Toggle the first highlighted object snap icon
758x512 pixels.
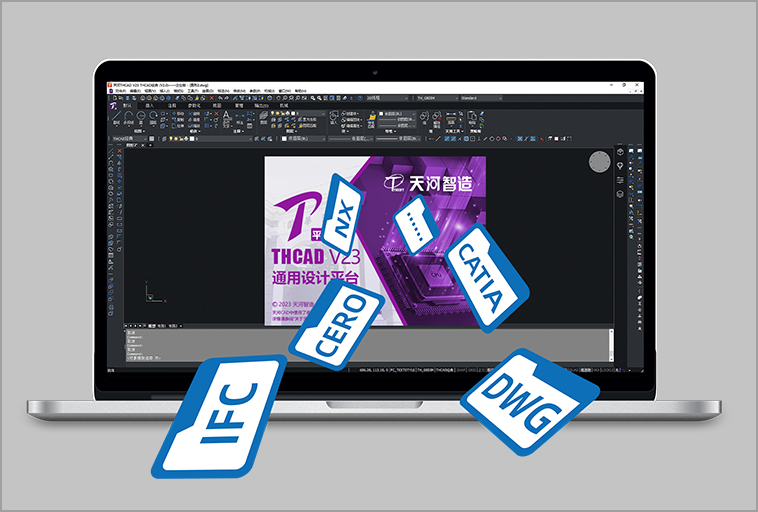click(x=446, y=139)
